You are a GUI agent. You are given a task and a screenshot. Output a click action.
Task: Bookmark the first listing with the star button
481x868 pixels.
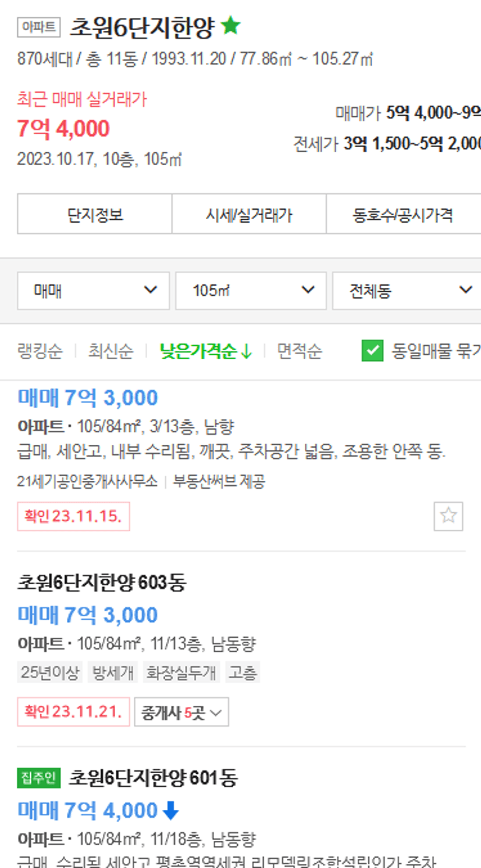pos(448,516)
